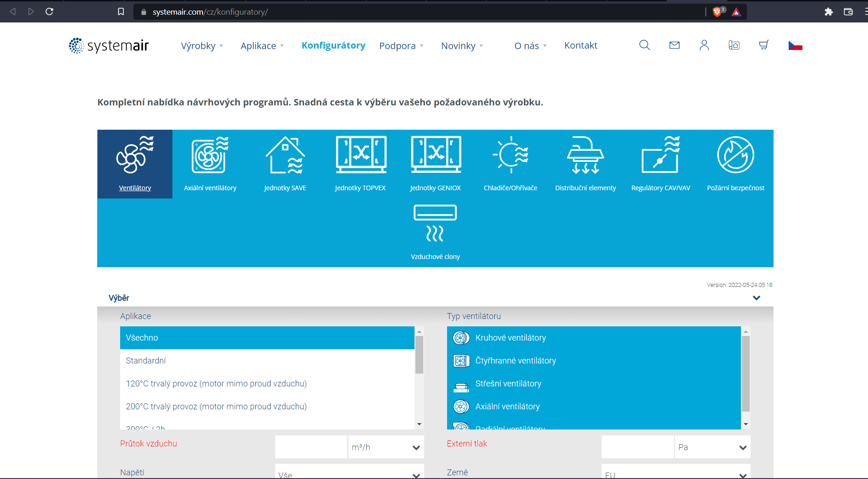868x479 pixels.
Task: Choose the Jednotky TOPVEX configurator
Action: click(x=360, y=164)
